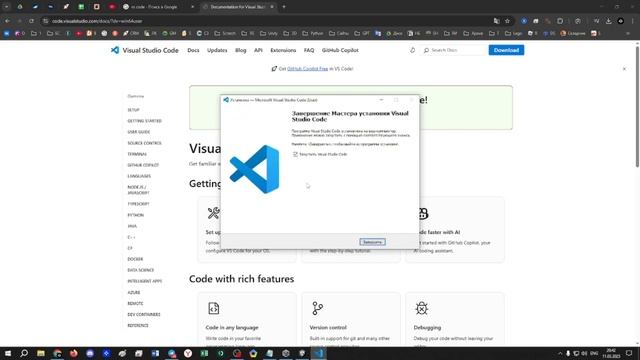Show hidden system tray icons chevron

(x=560, y=353)
